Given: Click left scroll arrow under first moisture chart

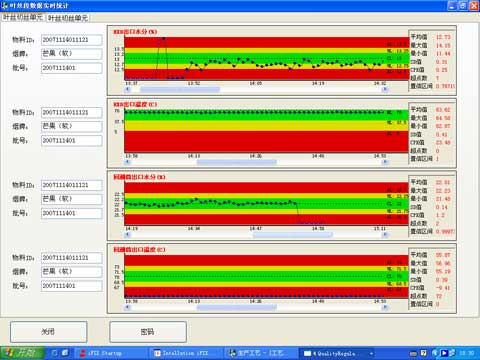Looking at the screenshot, I should tap(127, 89).
